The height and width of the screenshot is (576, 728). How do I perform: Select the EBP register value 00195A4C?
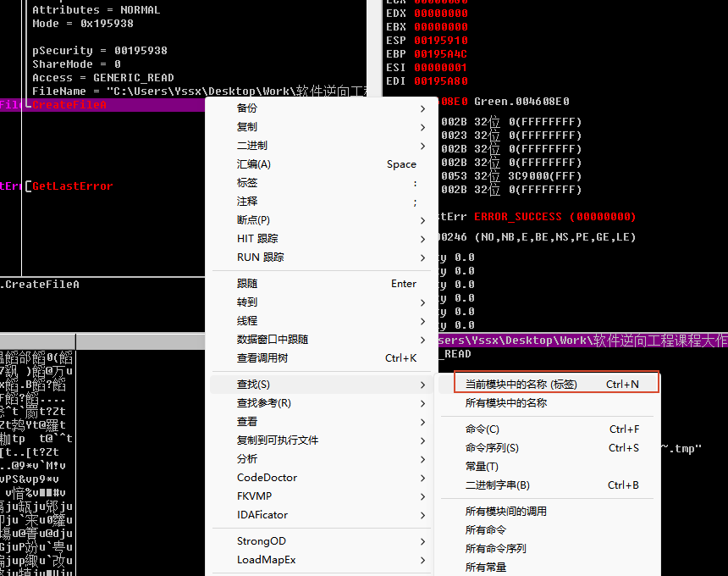pos(440,54)
